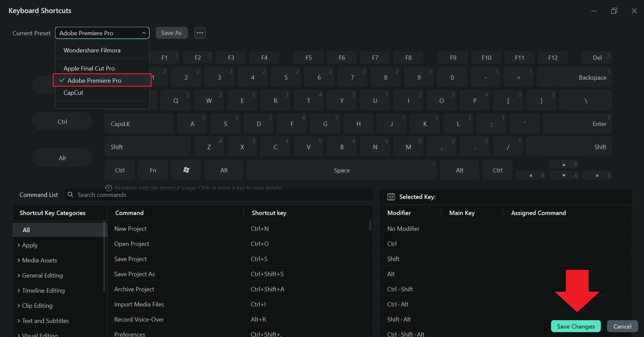
Task: Select the Preferences command row
Action: pyautogui.click(x=240, y=333)
